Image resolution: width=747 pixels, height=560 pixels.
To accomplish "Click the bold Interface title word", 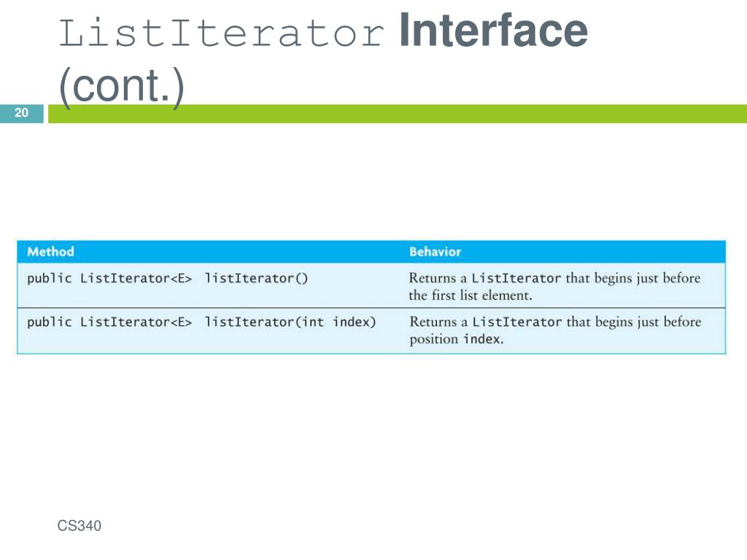I will 494,31.
